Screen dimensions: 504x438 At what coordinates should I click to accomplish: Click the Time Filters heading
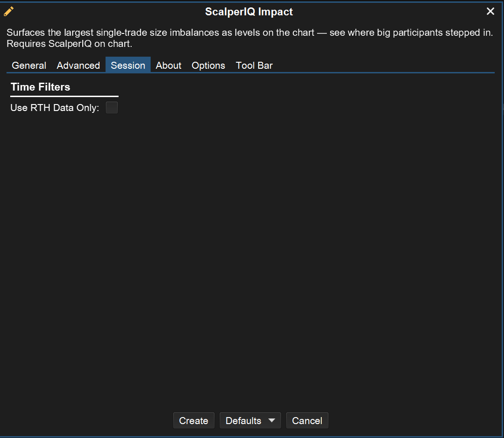[40, 87]
